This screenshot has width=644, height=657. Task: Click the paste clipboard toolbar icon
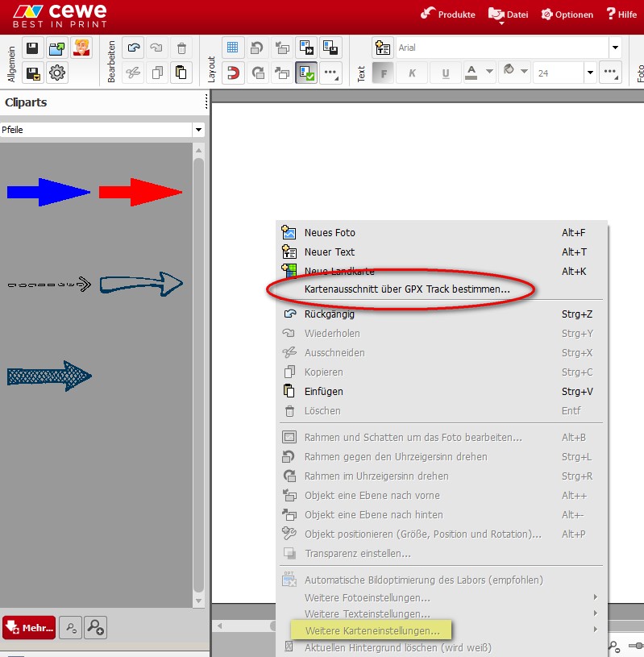pyautogui.click(x=181, y=73)
